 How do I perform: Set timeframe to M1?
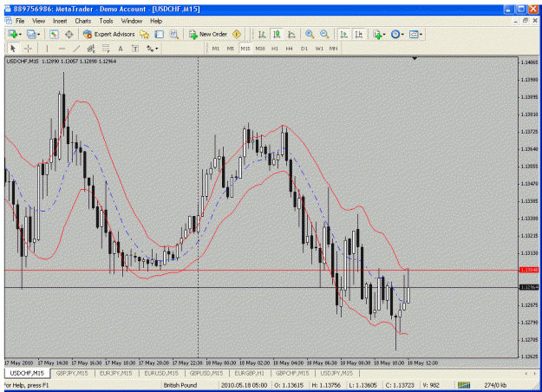(216, 49)
